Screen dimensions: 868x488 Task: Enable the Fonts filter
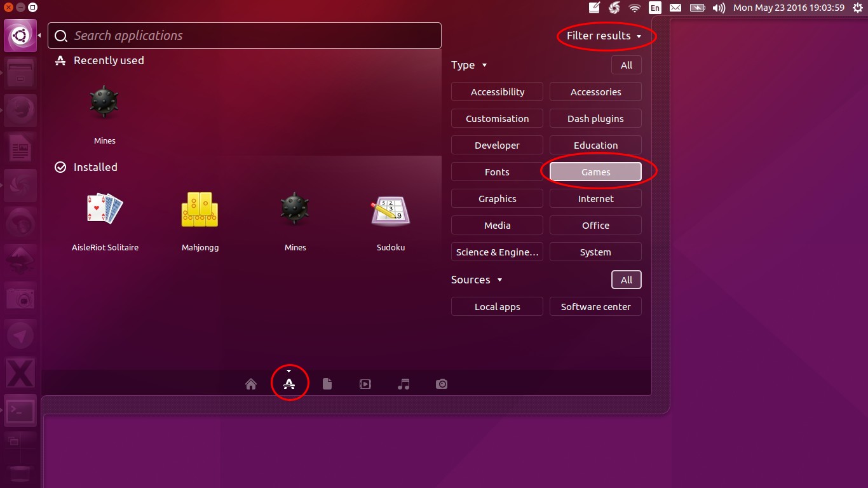coord(497,172)
